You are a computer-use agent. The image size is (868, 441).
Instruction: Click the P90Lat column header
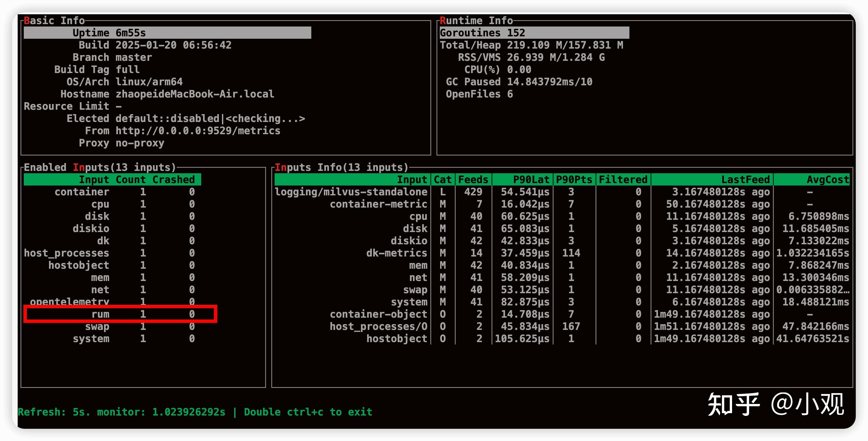pos(531,180)
